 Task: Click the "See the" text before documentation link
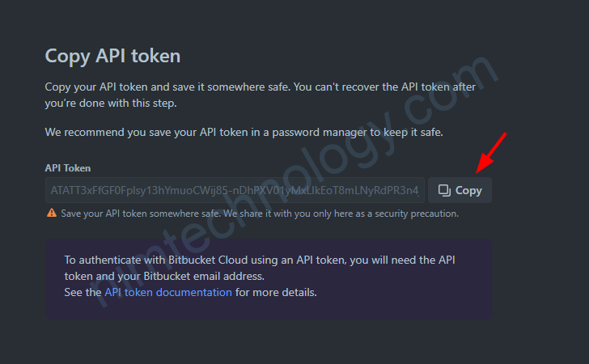83,292
